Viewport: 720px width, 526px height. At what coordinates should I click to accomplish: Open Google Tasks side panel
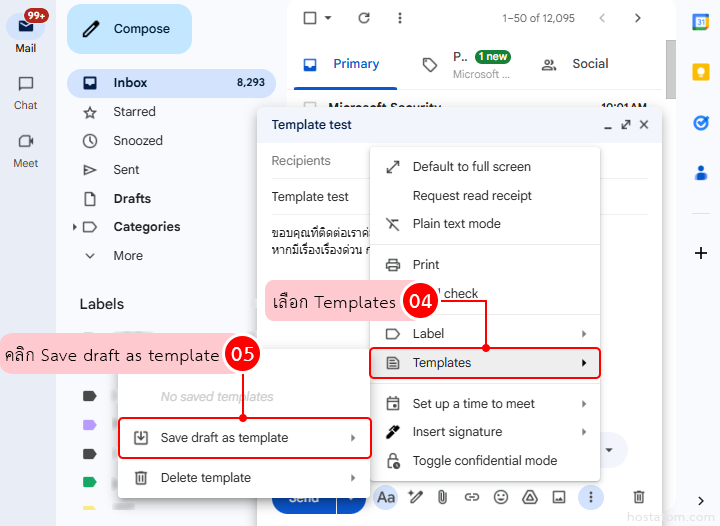click(701, 123)
